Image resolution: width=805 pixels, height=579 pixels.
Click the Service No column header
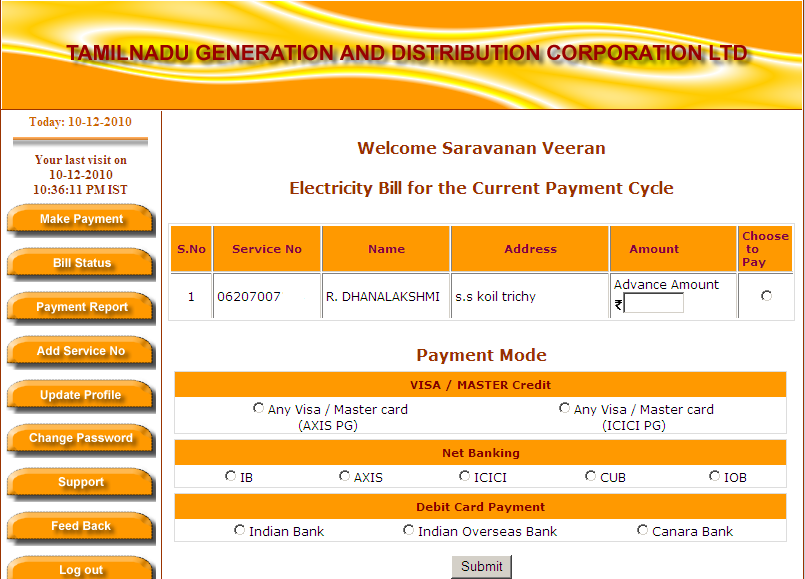coord(266,249)
